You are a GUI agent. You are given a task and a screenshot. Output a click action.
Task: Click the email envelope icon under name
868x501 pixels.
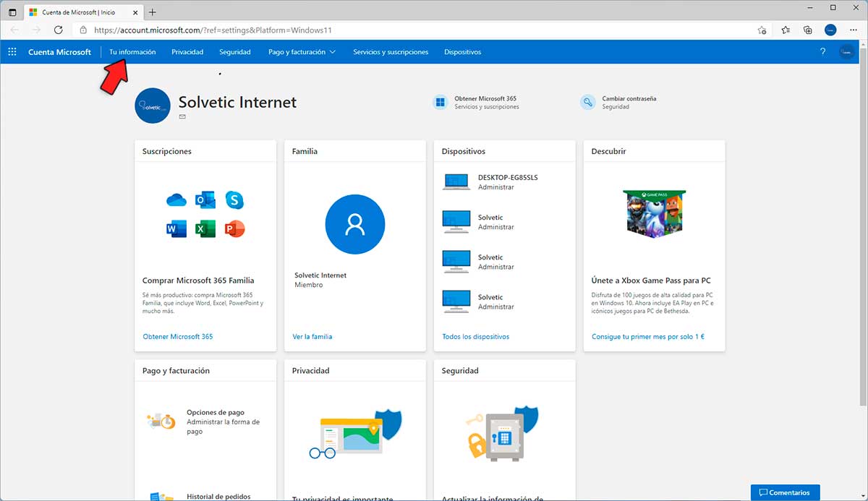coord(182,116)
